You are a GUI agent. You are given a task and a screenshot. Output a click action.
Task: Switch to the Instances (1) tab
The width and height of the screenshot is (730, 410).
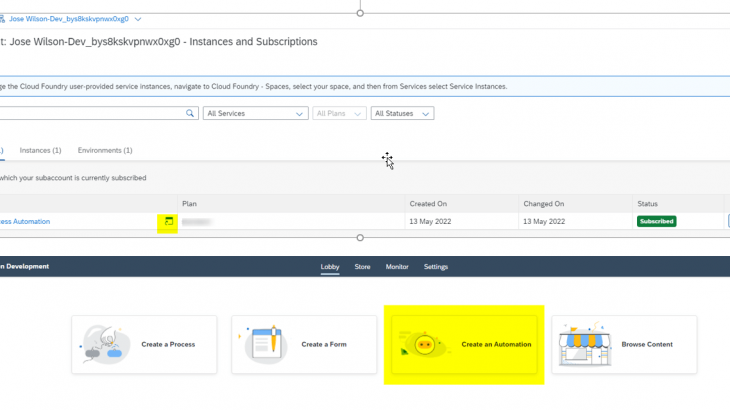click(41, 150)
